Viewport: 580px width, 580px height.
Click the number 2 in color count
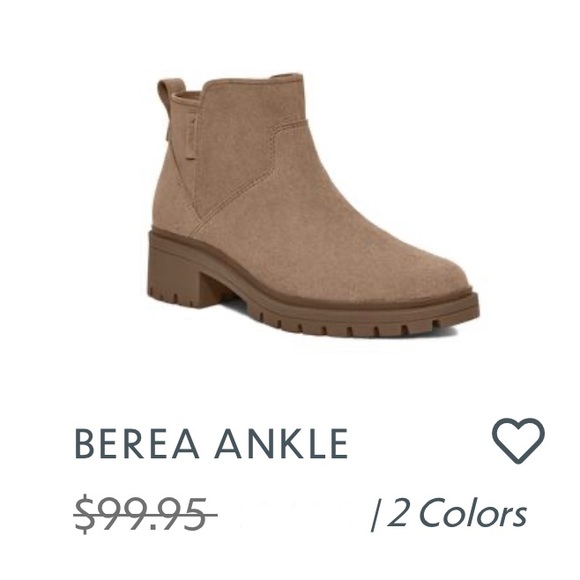click(398, 513)
